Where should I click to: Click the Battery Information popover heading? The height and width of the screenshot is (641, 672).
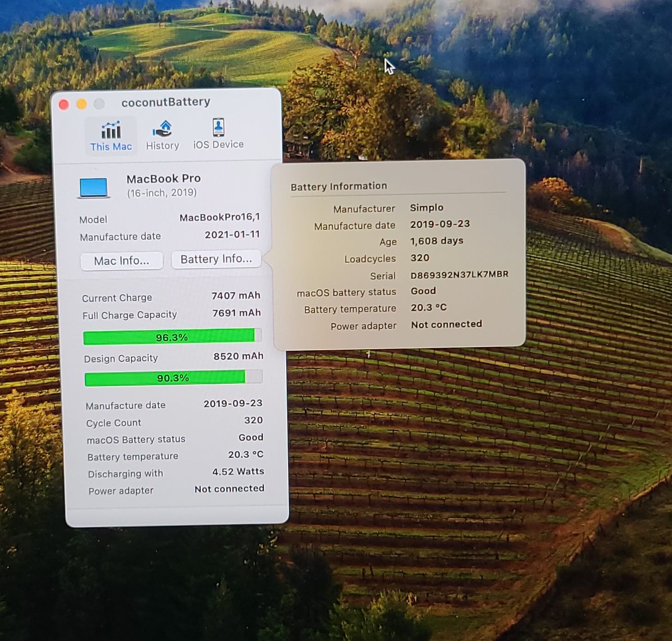(x=339, y=187)
